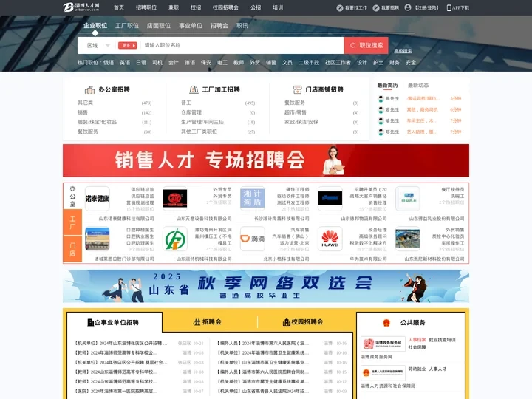
Task: Open the 诺泰健康 company logo
Action: tap(98, 199)
